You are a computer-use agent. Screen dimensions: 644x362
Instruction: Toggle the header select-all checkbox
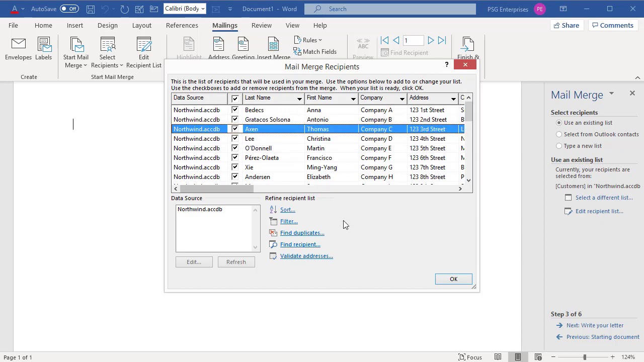point(235,99)
